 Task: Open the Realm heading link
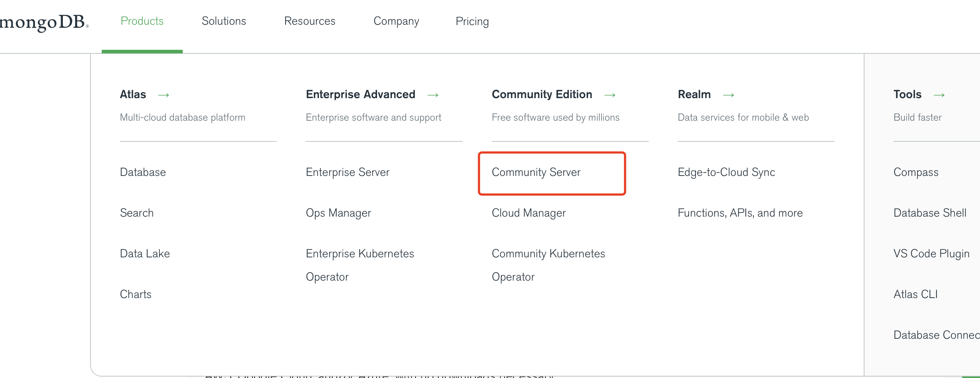694,94
